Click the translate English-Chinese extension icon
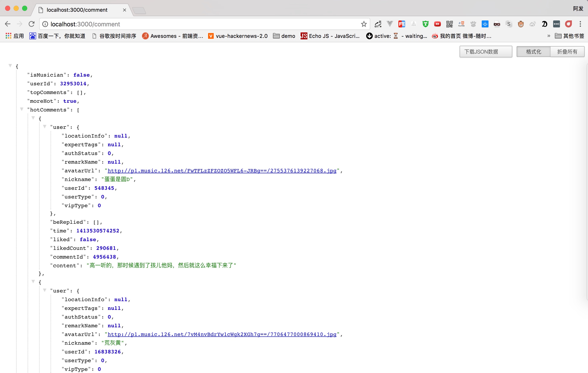Image resolution: width=588 pixels, height=373 pixels. point(378,24)
